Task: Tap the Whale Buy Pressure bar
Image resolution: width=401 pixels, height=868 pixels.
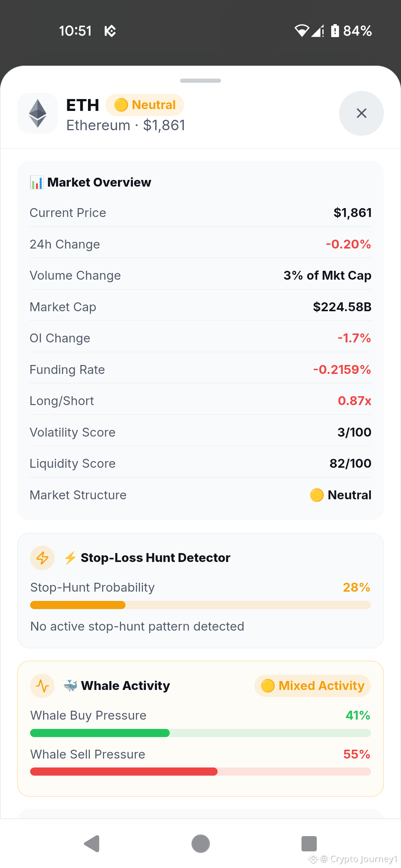Action: 200,733
